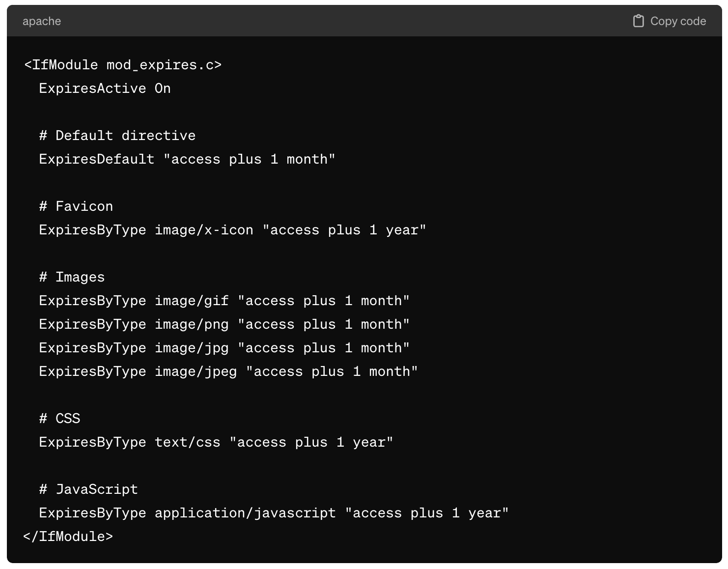
Task: Click the code block header bar
Action: point(364,21)
